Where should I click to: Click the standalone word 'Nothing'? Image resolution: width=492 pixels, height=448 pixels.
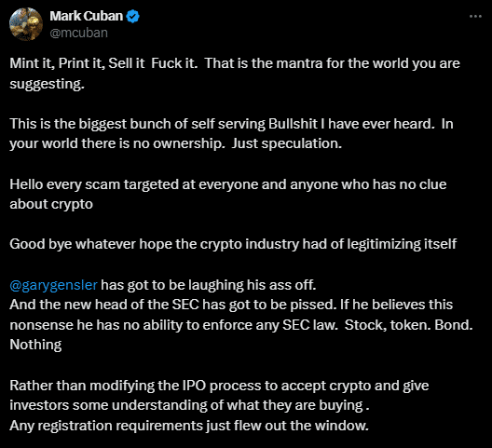click(35, 345)
